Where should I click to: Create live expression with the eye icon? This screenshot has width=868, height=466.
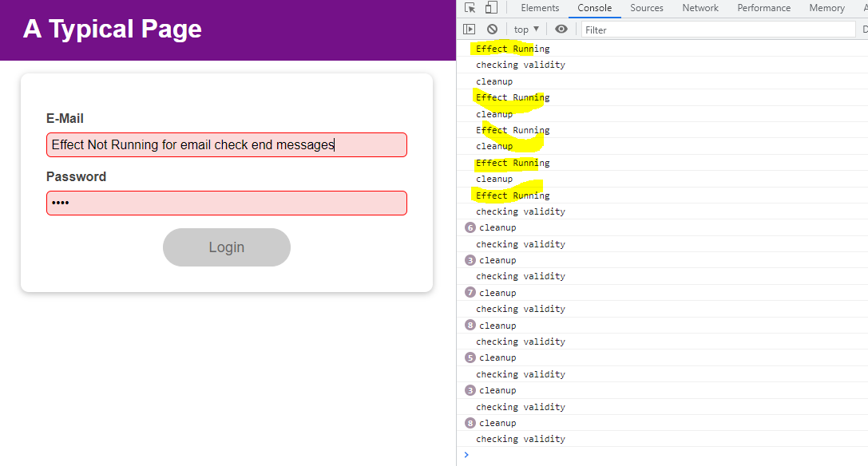coord(561,30)
